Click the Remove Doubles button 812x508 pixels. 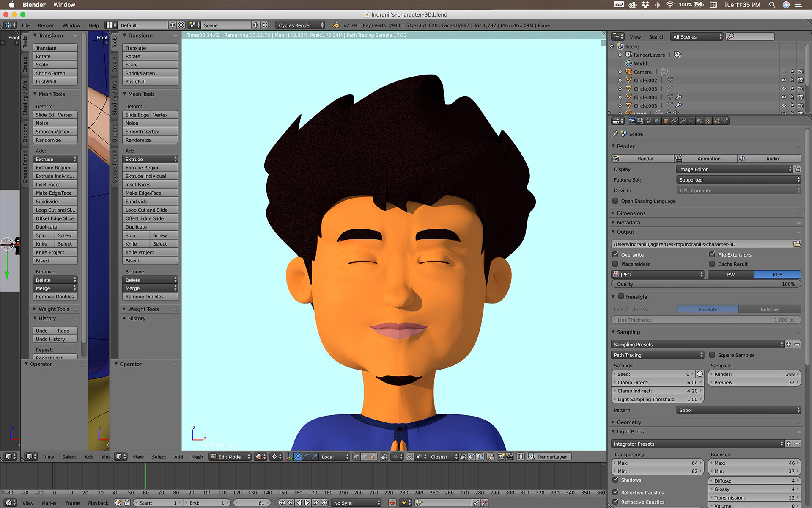pyautogui.click(x=150, y=297)
